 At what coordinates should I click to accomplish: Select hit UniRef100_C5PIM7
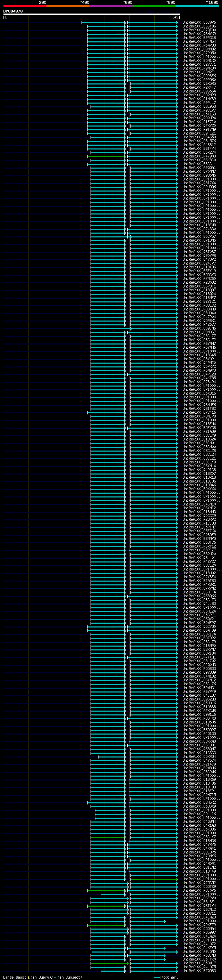coord(199,527)
